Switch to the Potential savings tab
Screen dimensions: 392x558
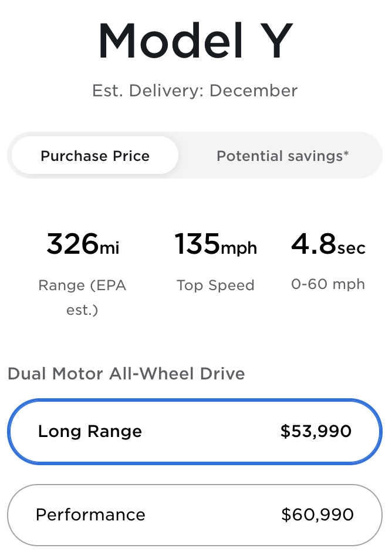tap(282, 156)
